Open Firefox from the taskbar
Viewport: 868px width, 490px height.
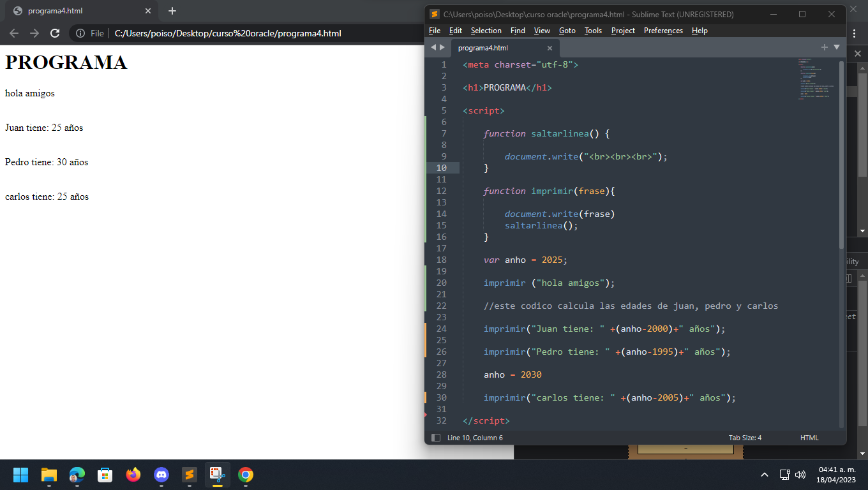point(133,475)
